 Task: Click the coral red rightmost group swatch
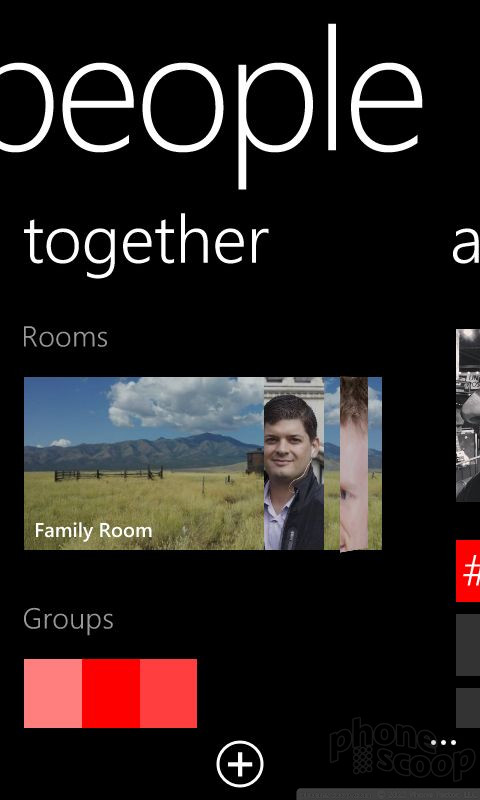point(168,693)
